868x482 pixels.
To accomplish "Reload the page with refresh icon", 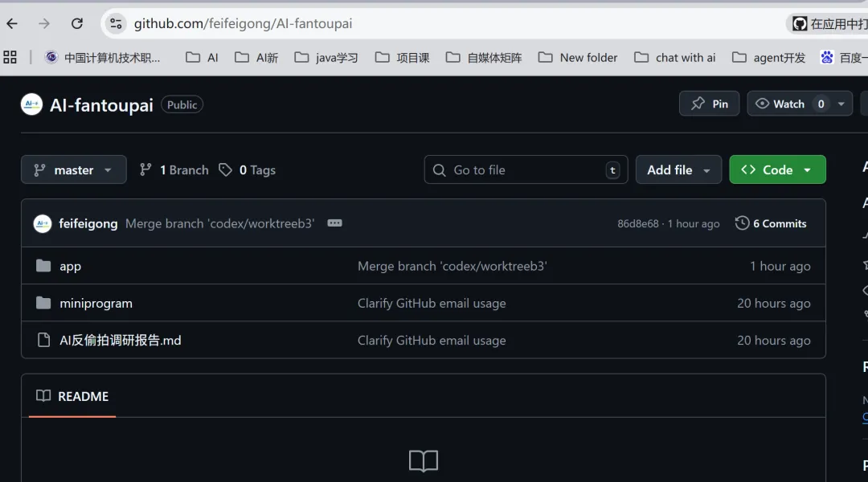I will pos(77,23).
